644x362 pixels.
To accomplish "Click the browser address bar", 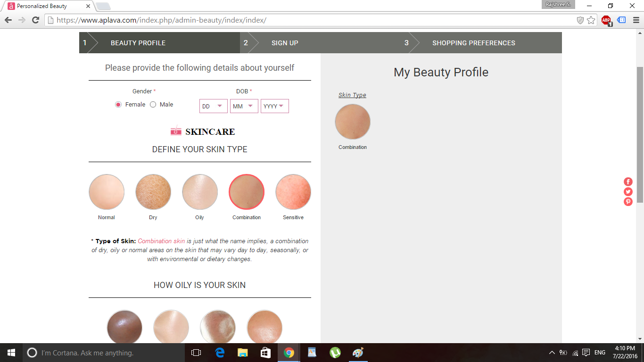I will (x=311, y=20).
